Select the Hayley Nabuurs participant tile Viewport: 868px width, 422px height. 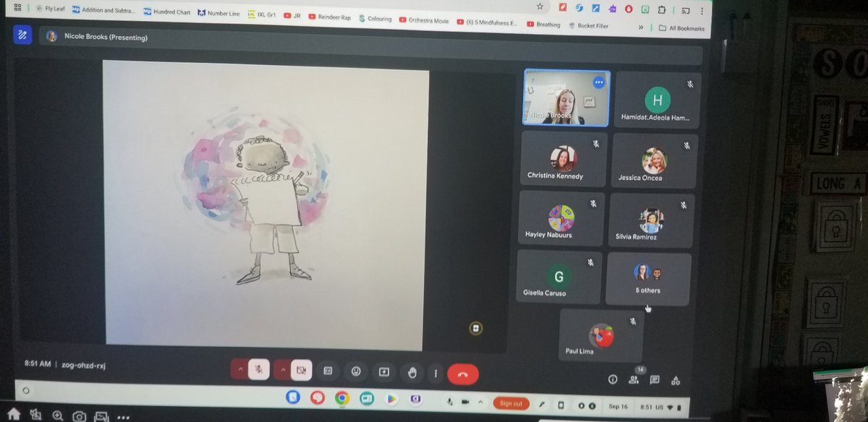[x=561, y=218]
